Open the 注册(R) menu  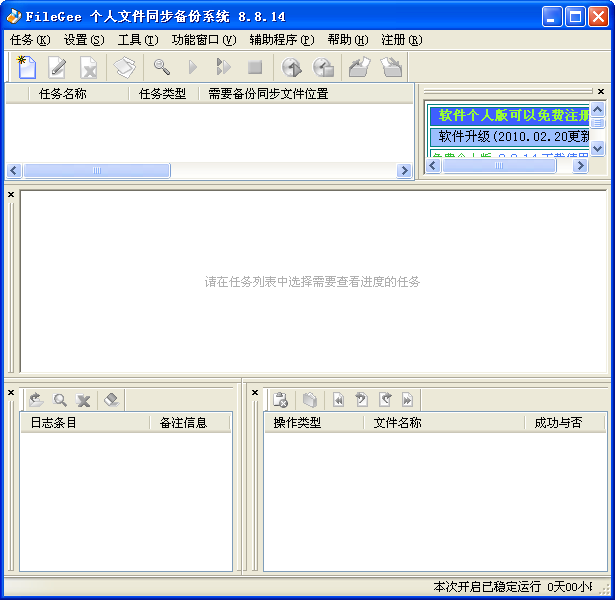click(402, 40)
